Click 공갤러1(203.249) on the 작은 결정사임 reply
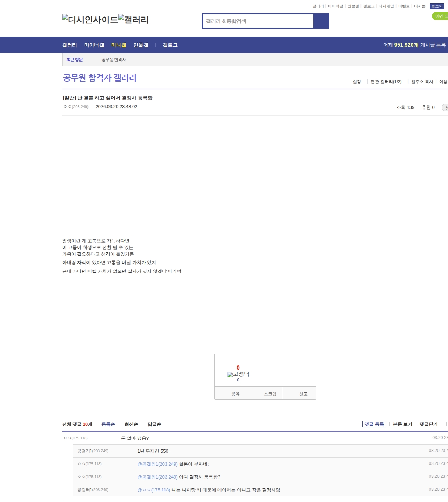The width and height of the screenshot is (448, 502). [x=93, y=490]
